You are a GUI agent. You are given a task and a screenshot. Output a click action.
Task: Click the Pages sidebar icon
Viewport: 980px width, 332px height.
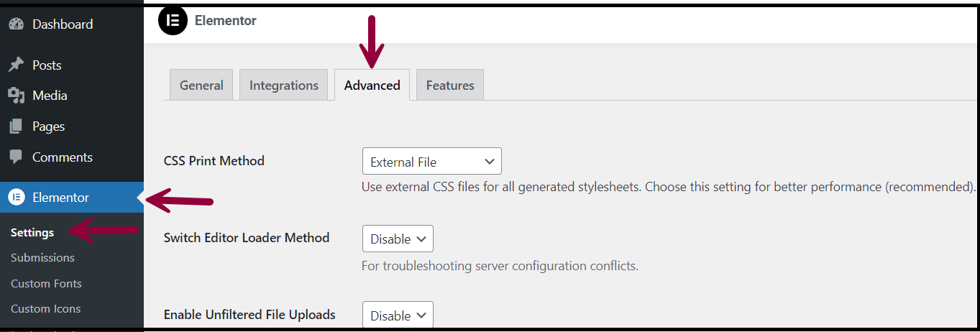(x=16, y=126)
